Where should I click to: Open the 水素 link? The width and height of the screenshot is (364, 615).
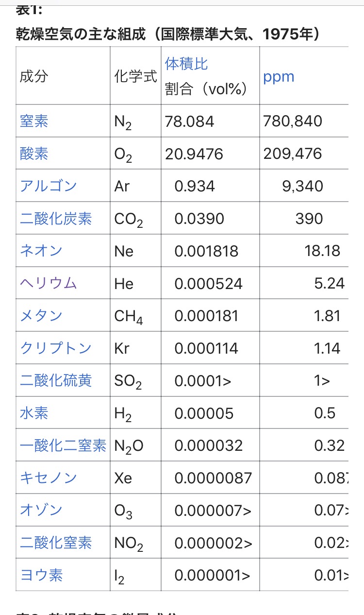pos(34,413)
